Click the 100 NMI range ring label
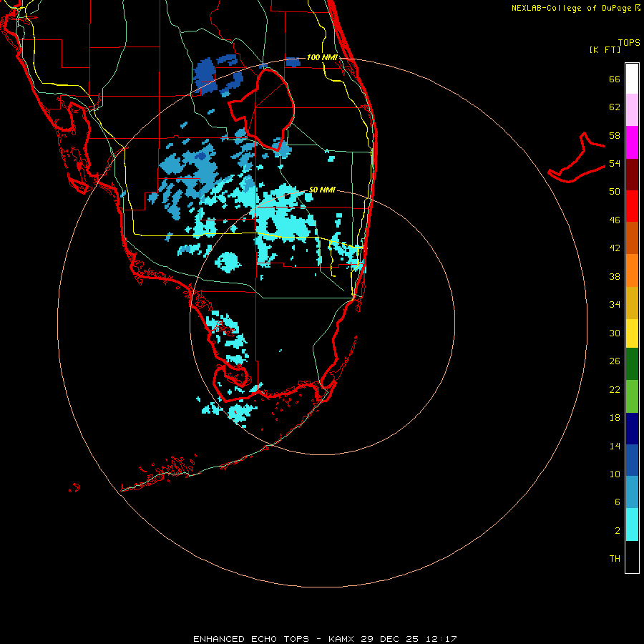This screenshot has width=644, height=644. tap(322, 57)
